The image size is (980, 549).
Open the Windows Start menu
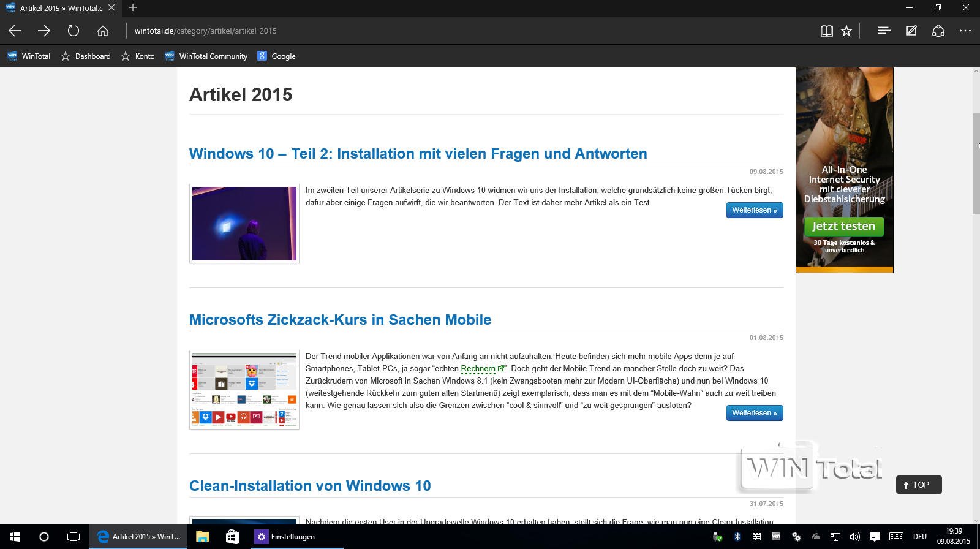click(15, 537)
